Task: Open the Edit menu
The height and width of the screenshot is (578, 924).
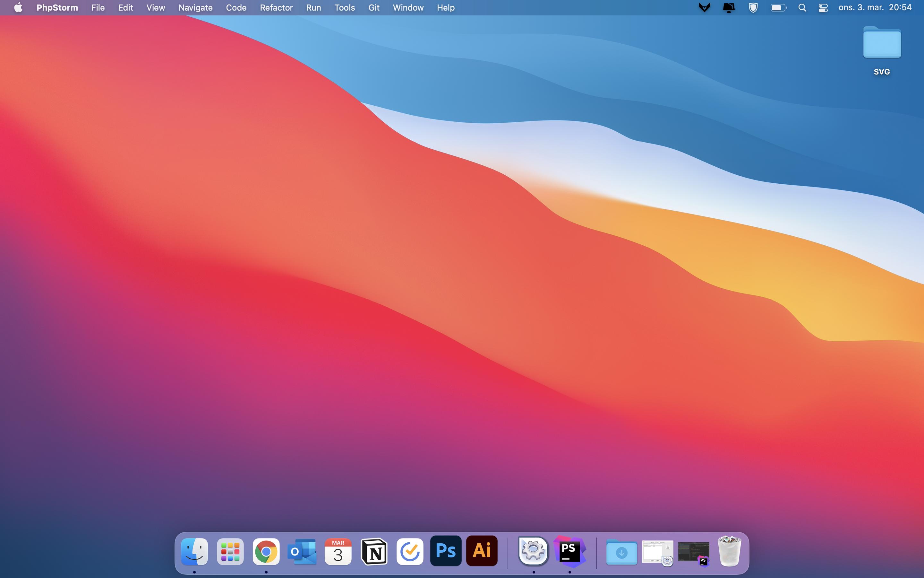Action: pyautogui.click(x=126, y=8)
